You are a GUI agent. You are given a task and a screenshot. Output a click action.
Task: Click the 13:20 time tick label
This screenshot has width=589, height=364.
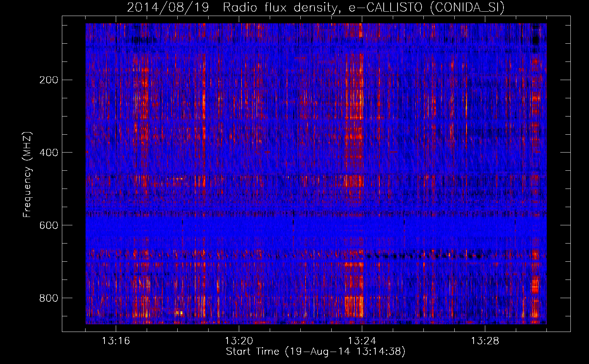(x=239, y=341)
